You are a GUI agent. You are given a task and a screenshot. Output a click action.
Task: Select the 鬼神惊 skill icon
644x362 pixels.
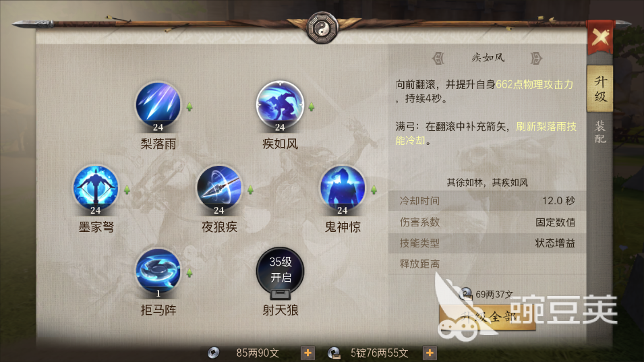[342, 188]
